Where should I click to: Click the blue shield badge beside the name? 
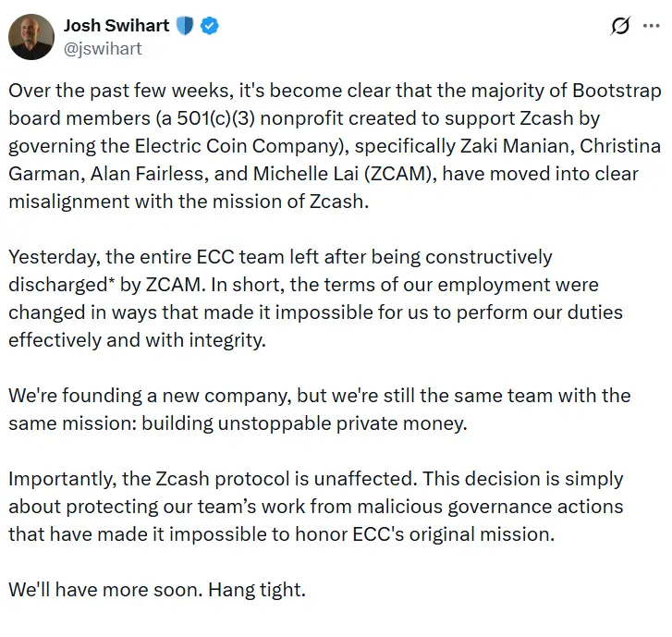coord(184,26)
